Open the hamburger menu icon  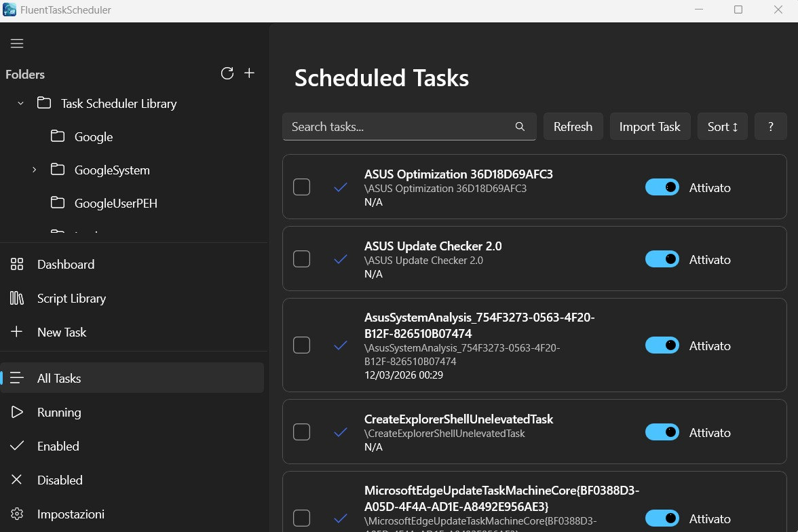[16, 43]
